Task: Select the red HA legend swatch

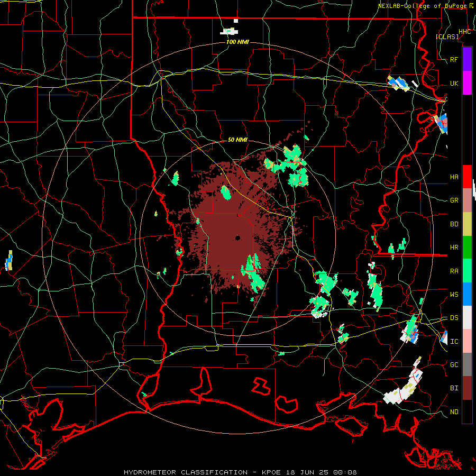Action: click(x=467, y=177)
